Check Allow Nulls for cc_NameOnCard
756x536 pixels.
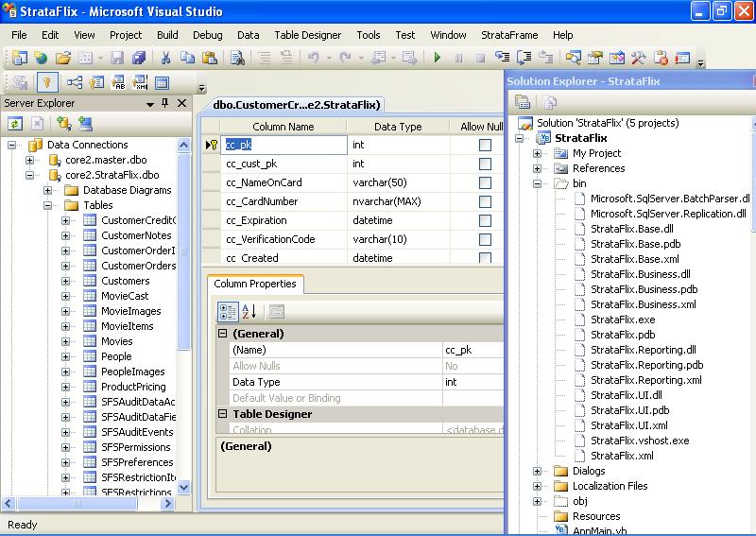485,182
